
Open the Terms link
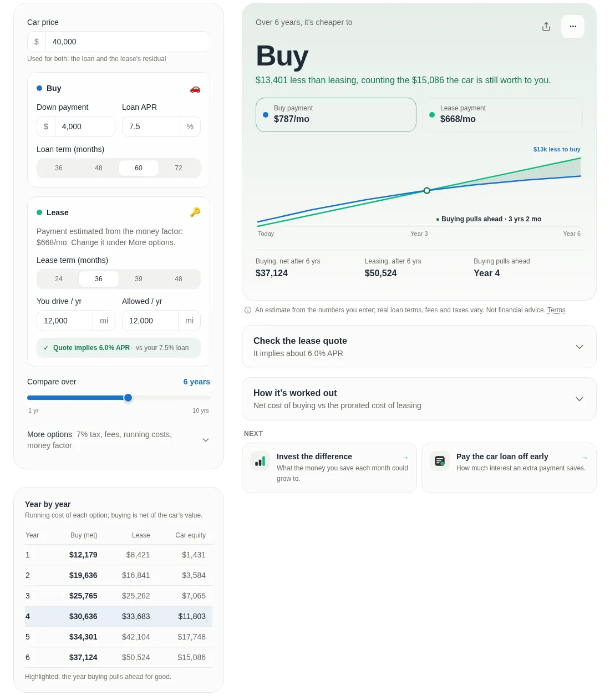(556, 310)
